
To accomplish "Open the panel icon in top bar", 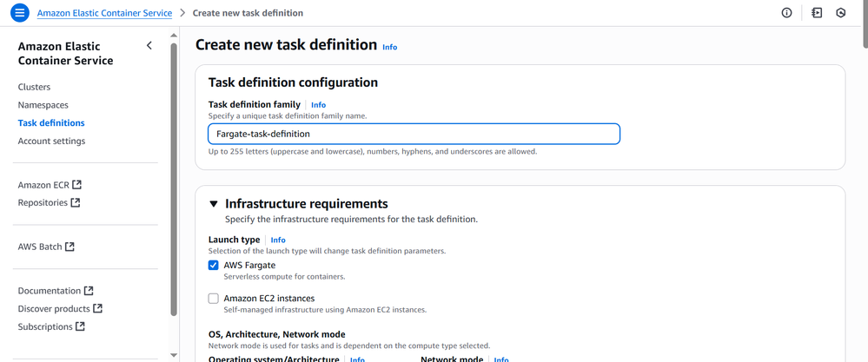I will pos(817,13).
